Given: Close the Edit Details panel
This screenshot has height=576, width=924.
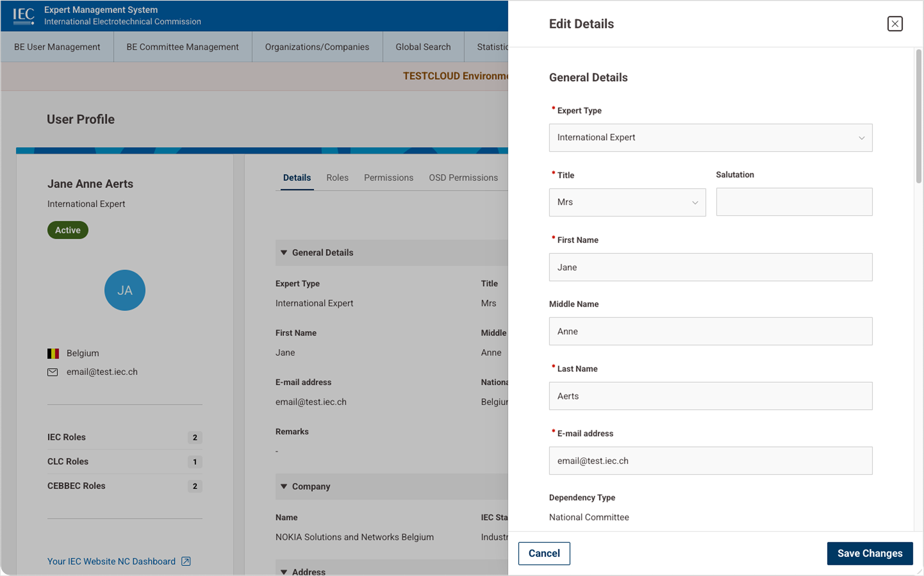Looking at the screenshot, I should [895, 24].
